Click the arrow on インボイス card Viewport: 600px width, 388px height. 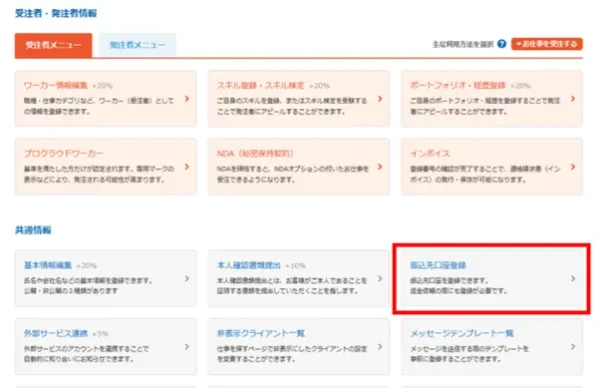573,167
